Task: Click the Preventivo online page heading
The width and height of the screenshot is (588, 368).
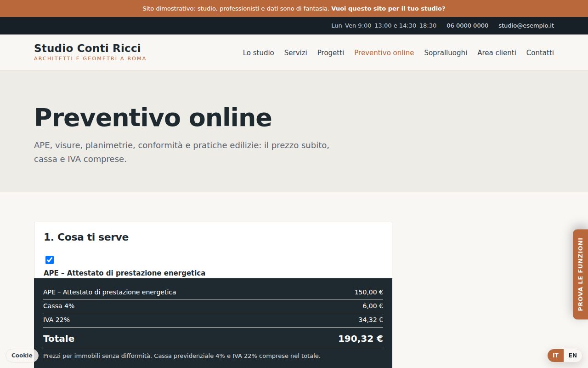Action: 153,117
